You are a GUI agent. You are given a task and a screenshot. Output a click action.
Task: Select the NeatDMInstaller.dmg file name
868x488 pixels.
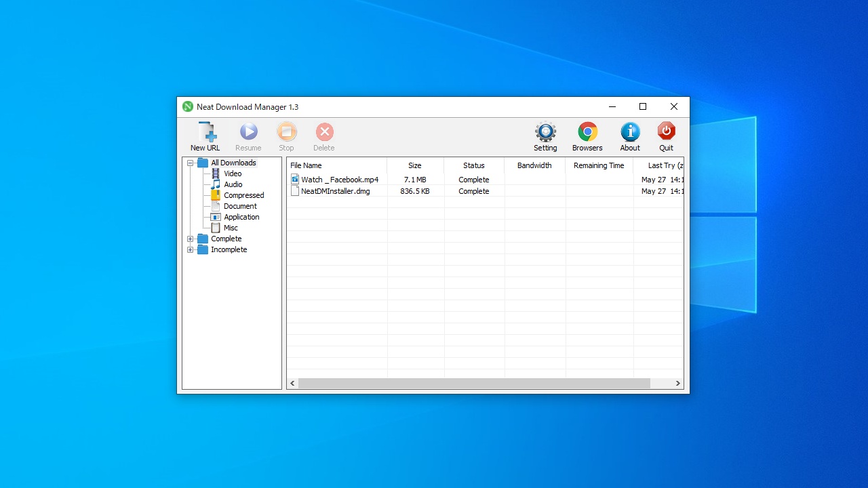pos(336,191)
